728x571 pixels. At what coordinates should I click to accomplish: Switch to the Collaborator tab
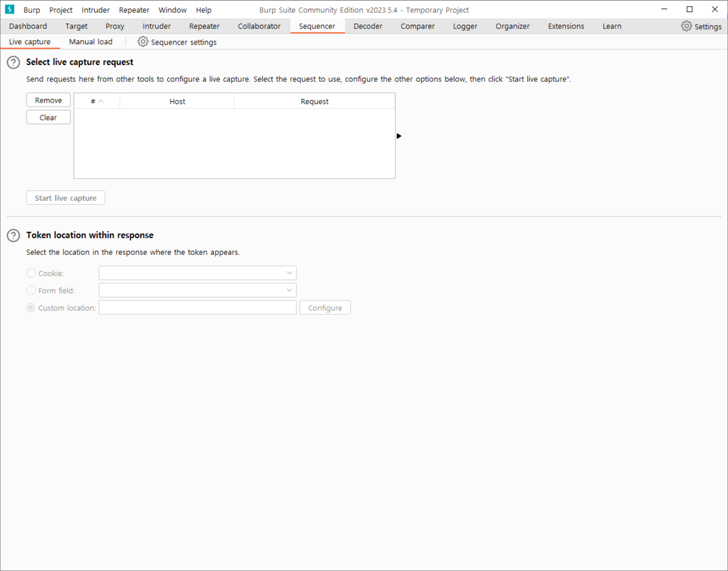(x=259, y=26)
